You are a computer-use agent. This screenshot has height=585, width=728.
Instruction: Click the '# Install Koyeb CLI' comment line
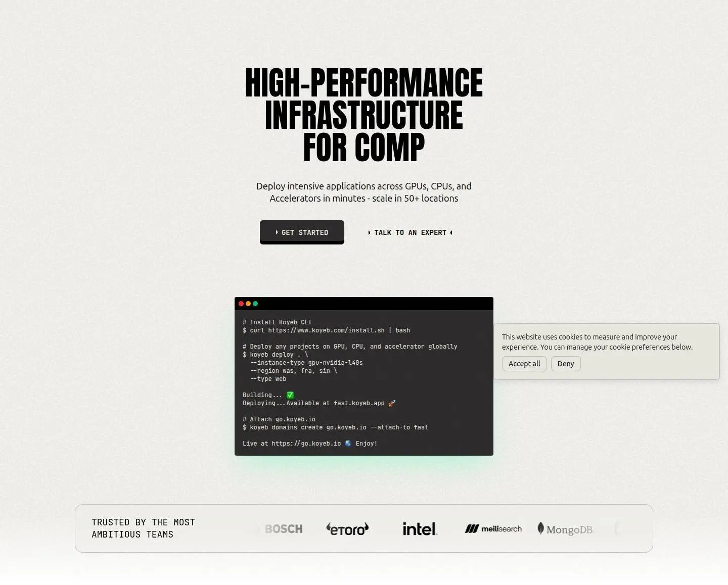[x=277, y=322]
